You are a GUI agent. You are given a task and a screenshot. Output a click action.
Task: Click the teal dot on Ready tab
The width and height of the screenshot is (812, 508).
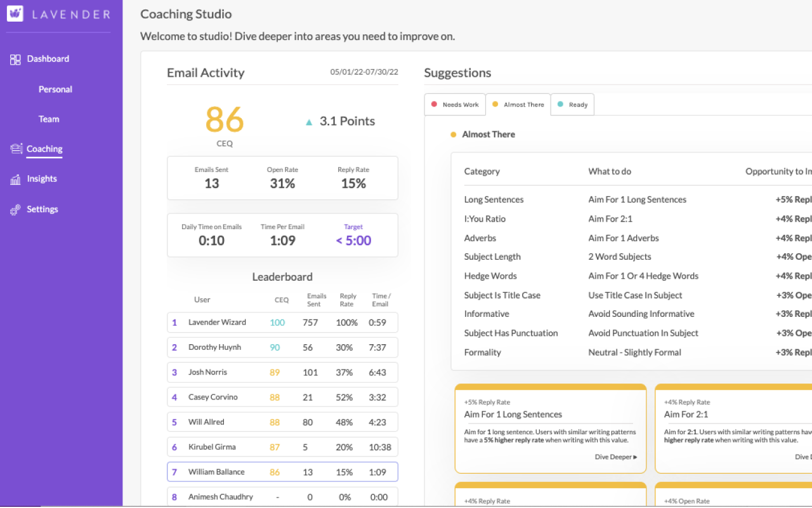pos(560,104)
